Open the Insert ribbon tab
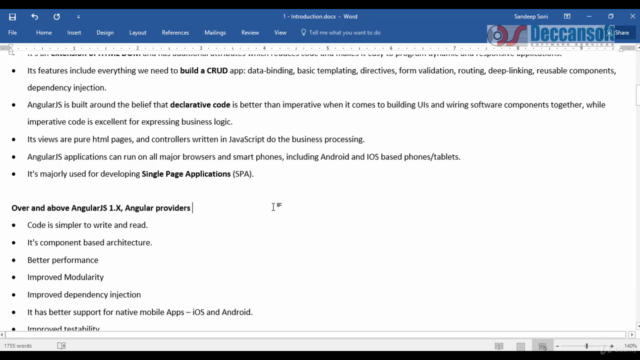The height and width of the screenshot is (360, 640). tap(74, 33)
